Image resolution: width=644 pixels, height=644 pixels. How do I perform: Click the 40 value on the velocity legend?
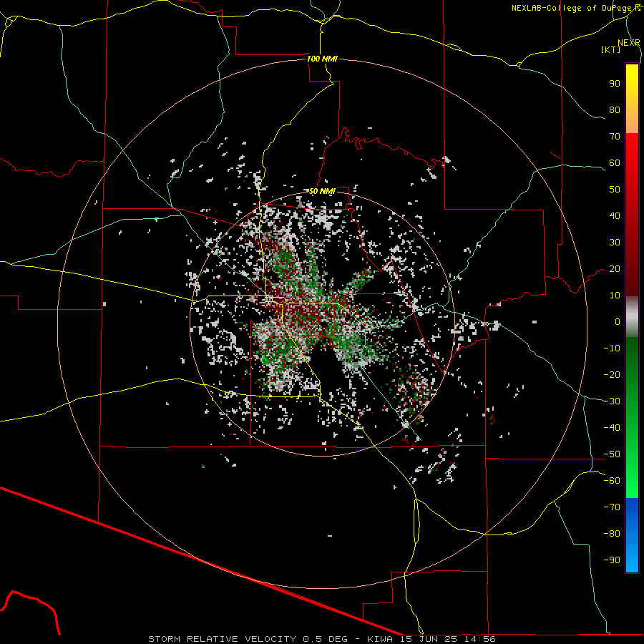[x=615, y=216]
